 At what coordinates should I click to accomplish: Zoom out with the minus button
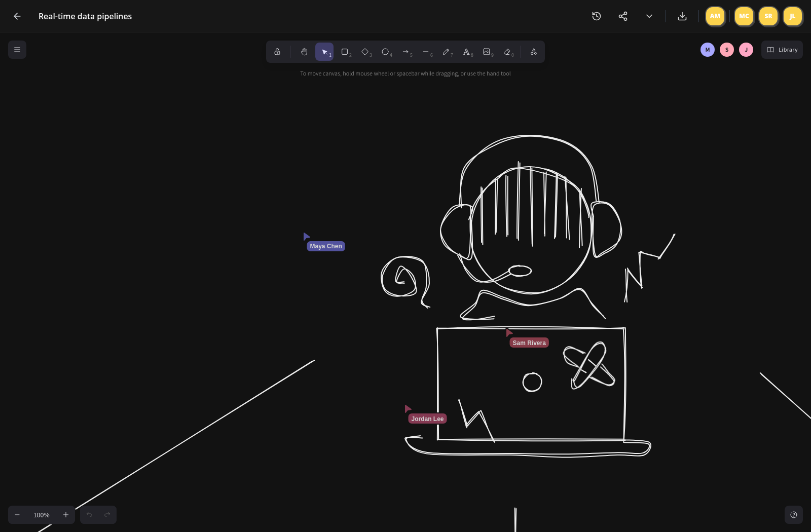(17, 515)
